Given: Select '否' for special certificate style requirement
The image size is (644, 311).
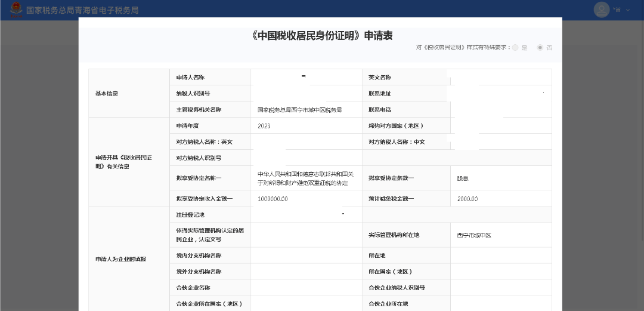Looking at the screenshot, I should [540, 48].
